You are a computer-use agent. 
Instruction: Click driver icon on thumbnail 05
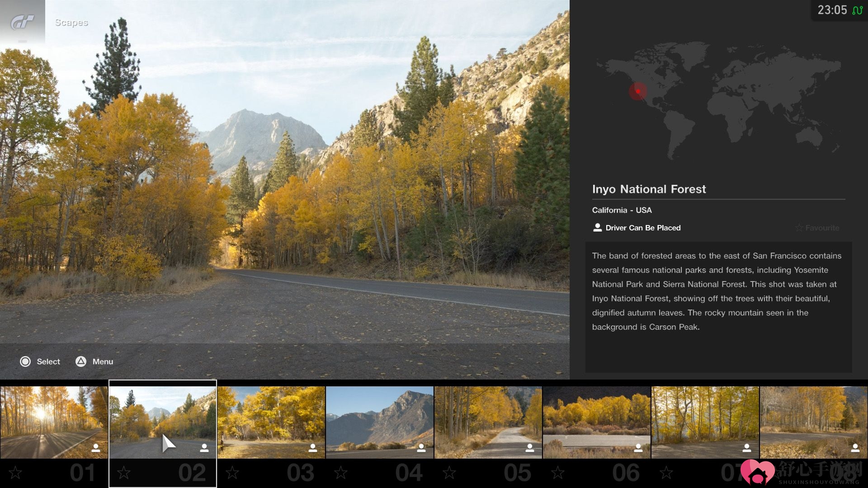click(x=530, y=448)
